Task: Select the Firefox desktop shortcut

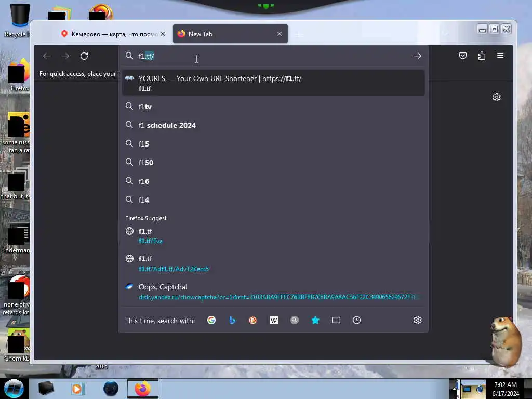Action: click(x=19, y=75)
